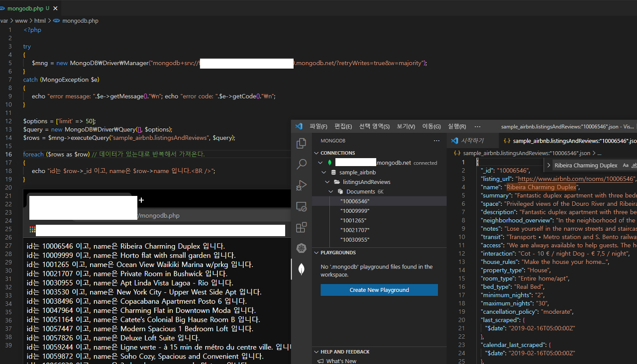Open the 파일(F) menu
The width and height of the screenshot is (637, 364).
318,126
